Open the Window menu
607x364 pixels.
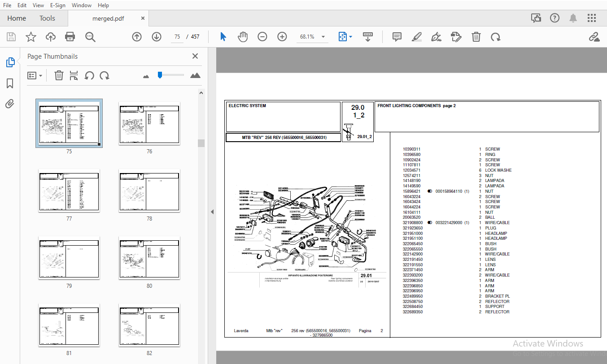pyautogui.click(x=82, y=5)
